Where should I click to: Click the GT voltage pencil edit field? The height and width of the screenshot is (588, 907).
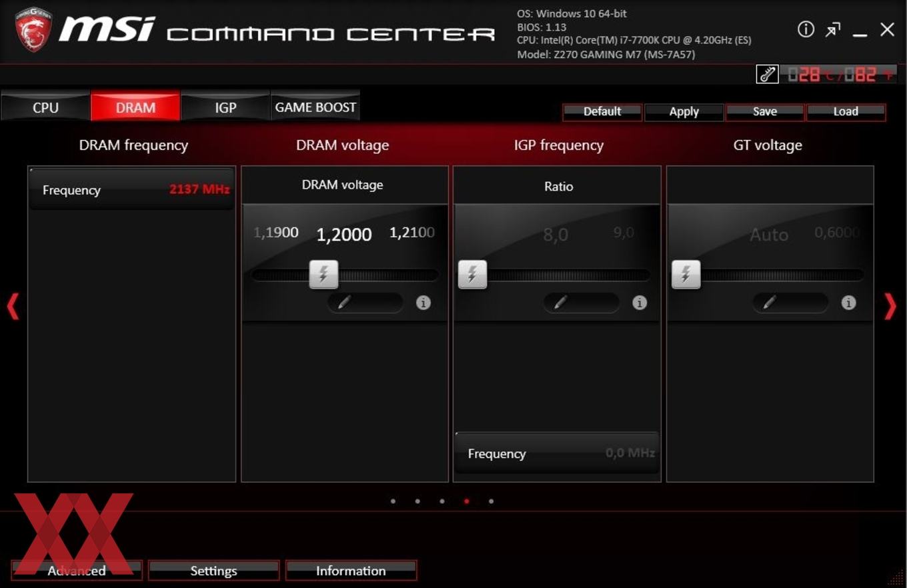(x=790, y=303)
